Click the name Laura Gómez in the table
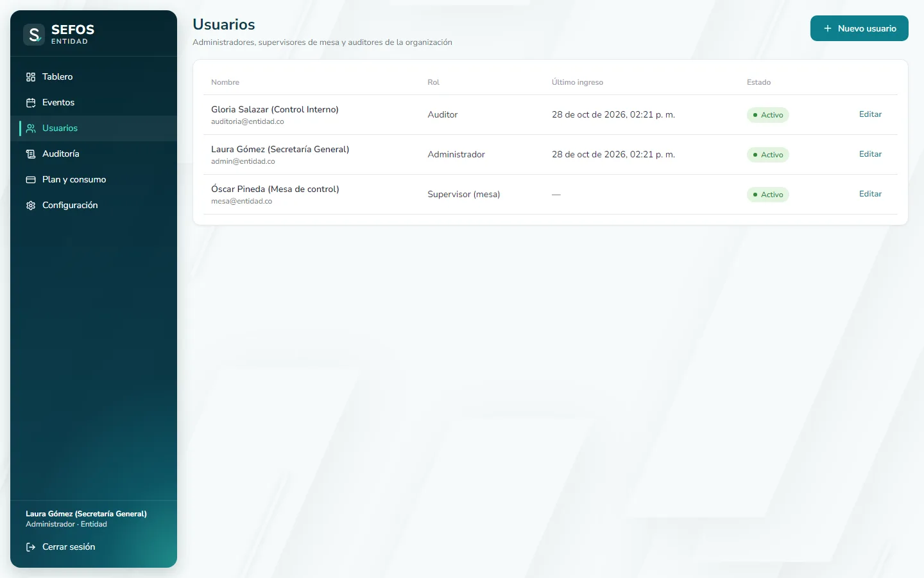 tap(280, 150)
